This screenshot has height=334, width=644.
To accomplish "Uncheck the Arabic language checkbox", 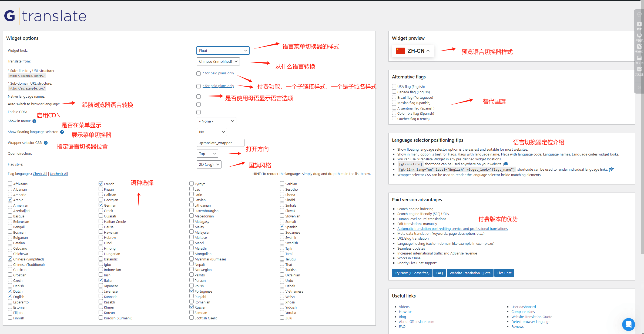I will tap(10, 200).
